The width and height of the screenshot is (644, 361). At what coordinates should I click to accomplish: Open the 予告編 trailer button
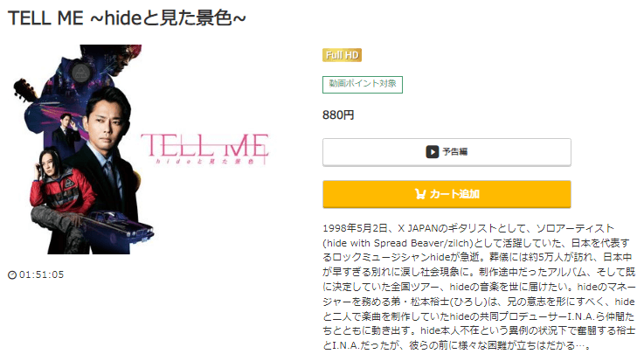[x=447, y=152]
